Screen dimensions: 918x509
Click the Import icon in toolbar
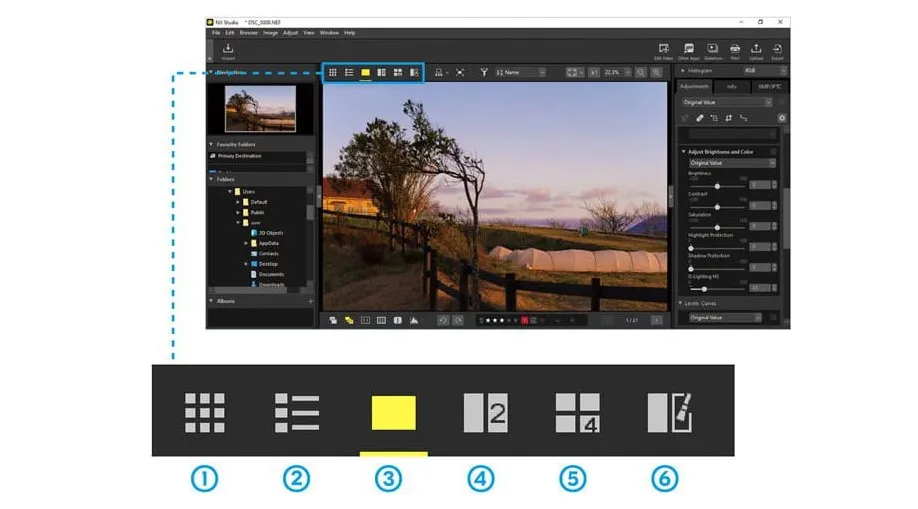pyautogui.click(x=228, y=50)
